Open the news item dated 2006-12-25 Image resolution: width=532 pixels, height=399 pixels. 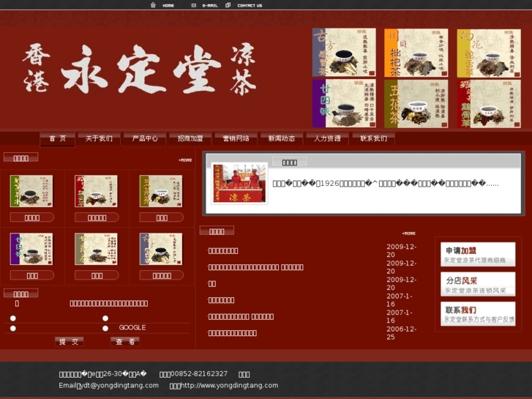click(233, 333)
